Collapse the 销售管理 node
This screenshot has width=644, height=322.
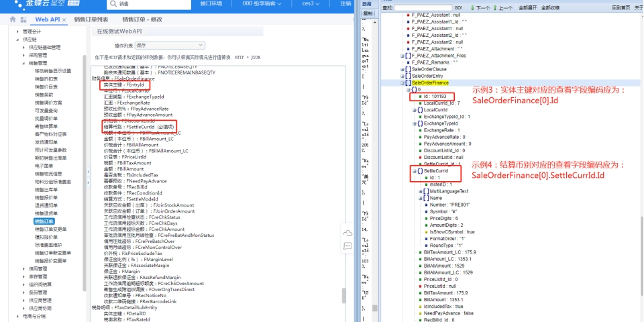(24, 63)
